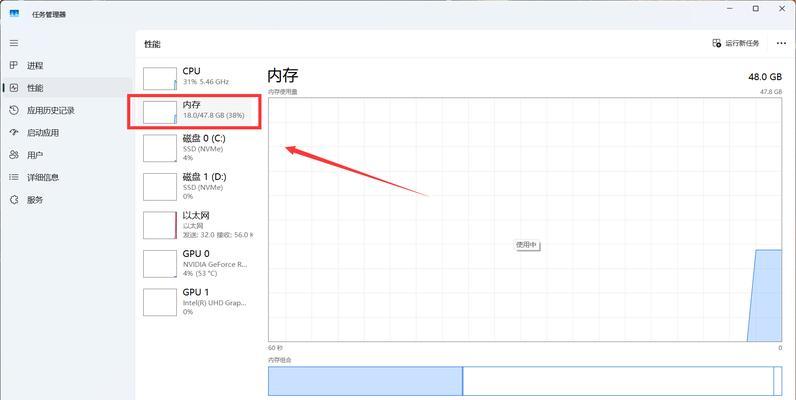This screenshot has height=400, width=796.
Task: Click the 详细信息 details list icon
Action: click(14, 177)
